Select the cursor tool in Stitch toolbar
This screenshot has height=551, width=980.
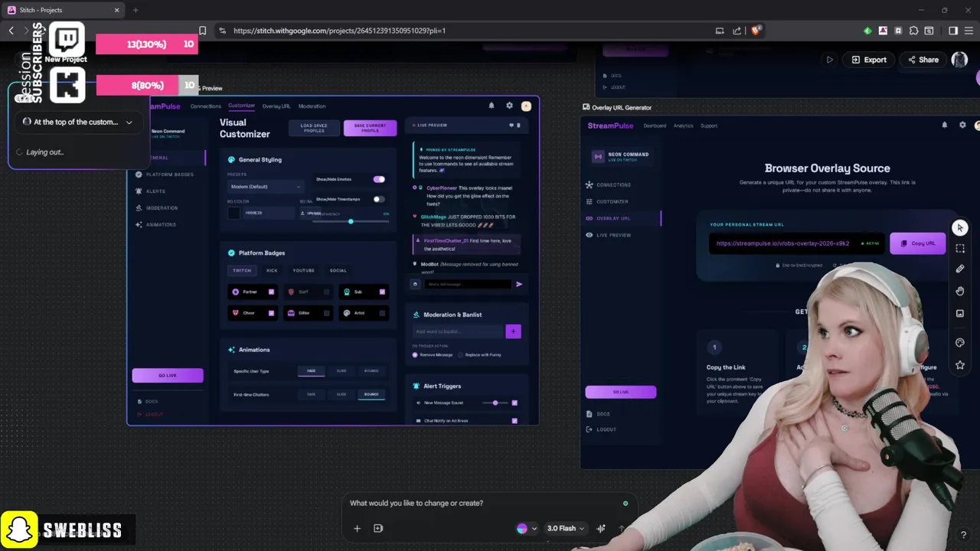click(x=960, y=228)
